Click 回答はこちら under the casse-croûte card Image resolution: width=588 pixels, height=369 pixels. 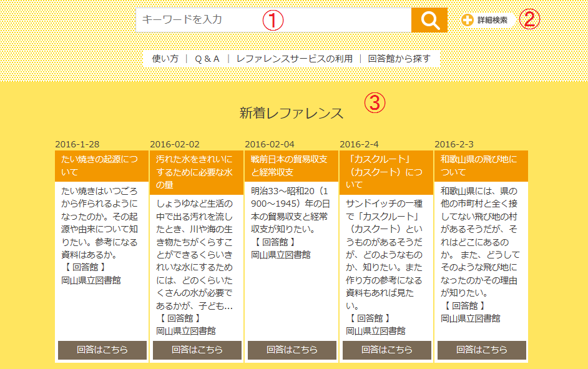[x=387, y=350]
